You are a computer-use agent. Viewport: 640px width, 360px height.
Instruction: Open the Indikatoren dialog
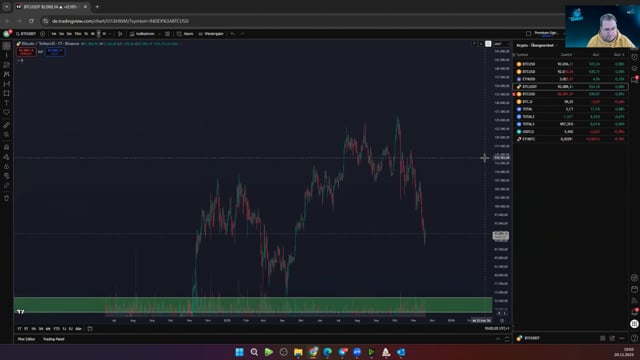tap(142, 34)
